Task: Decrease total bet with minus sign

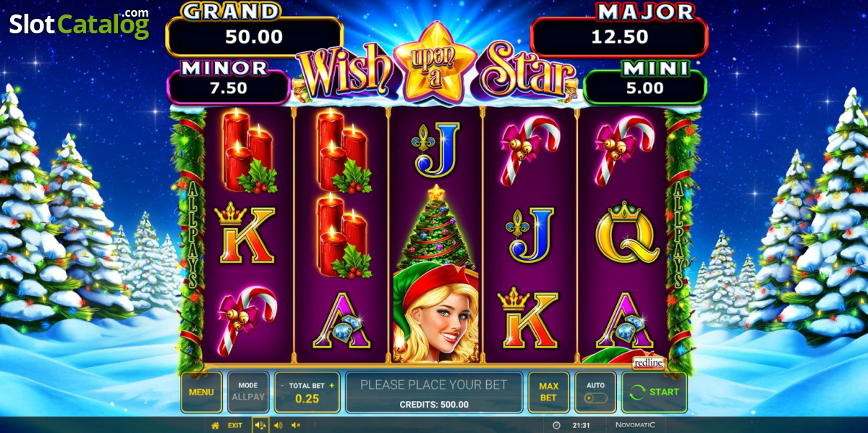Action: (282, 385)
